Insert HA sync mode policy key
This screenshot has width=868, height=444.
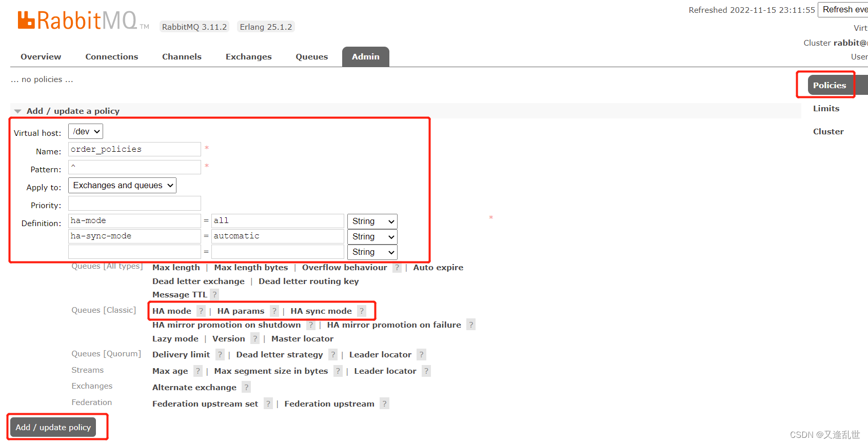[321, 311]
